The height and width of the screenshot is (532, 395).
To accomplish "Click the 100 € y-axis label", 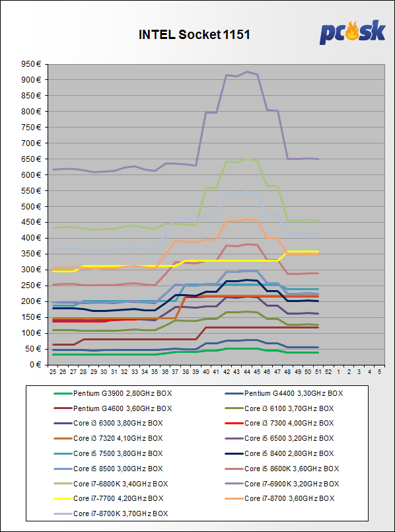I will point(32,333).
